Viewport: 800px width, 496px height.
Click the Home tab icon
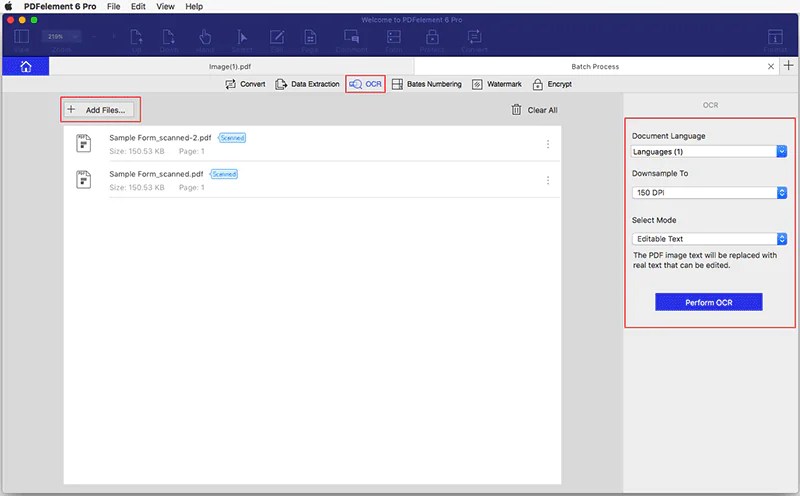tap(26, 67)
